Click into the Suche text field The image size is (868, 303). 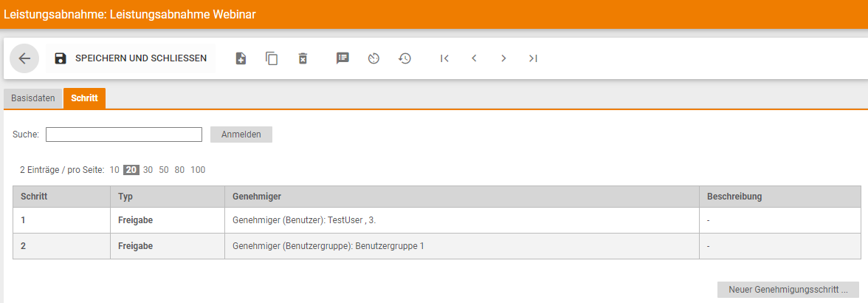[x=124, y=135]
